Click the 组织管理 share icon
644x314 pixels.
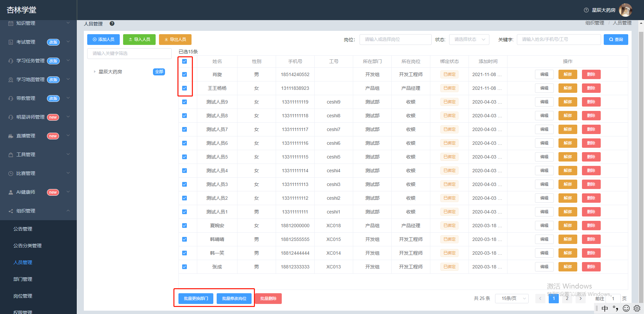click(x=11, y=211)
